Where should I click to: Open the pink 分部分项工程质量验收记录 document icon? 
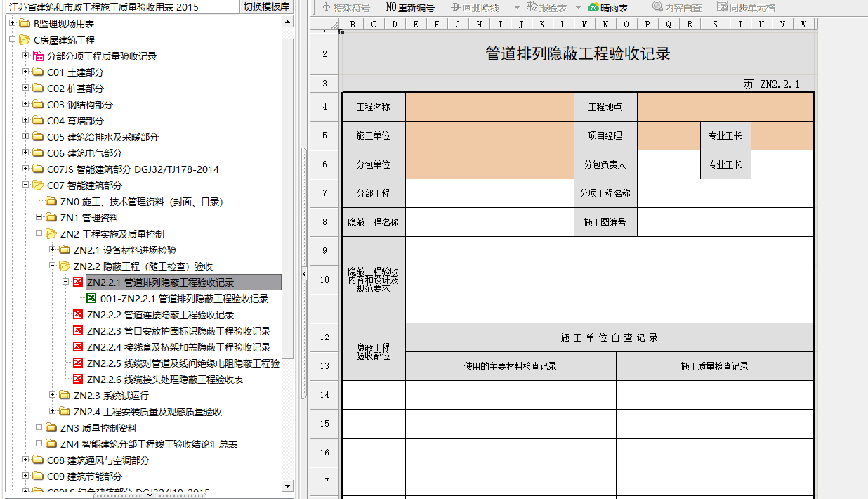point(39,56)
